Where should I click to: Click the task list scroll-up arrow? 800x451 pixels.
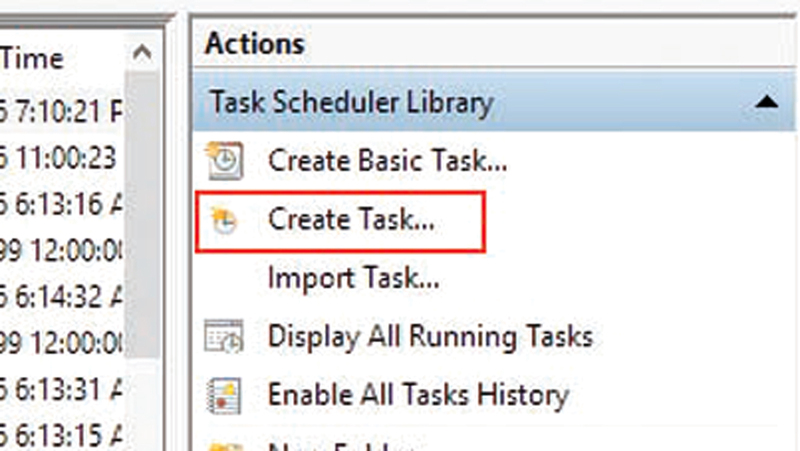point(143,52)
